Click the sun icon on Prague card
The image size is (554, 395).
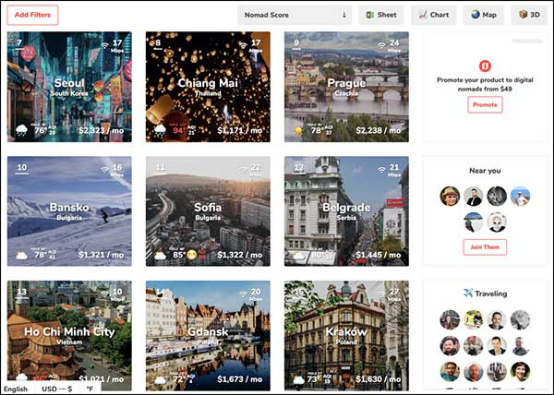(299, 130)
